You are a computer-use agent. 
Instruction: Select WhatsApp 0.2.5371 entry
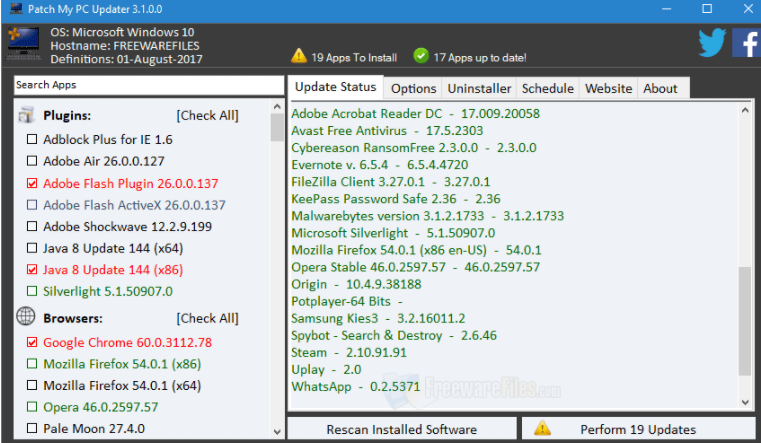pos(355,386)
